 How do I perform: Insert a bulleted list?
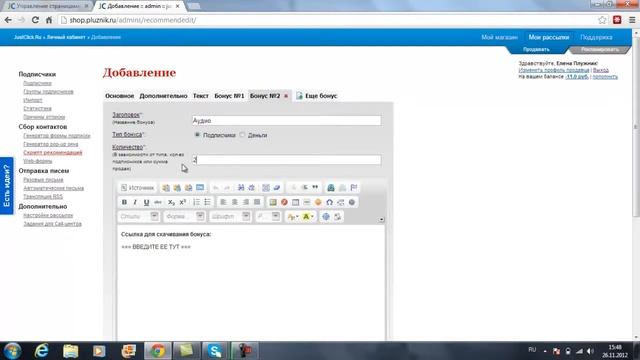click(208, 202)
